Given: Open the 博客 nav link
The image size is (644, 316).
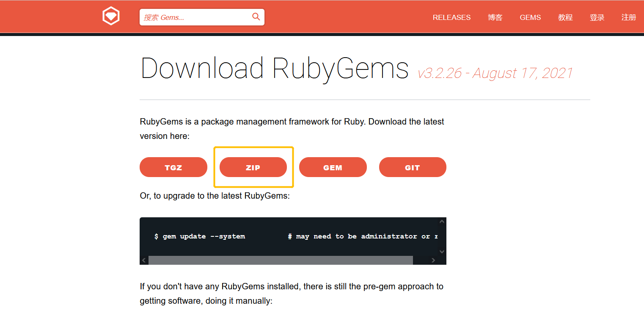Looking at the screenshot, I should coord(495,17).
